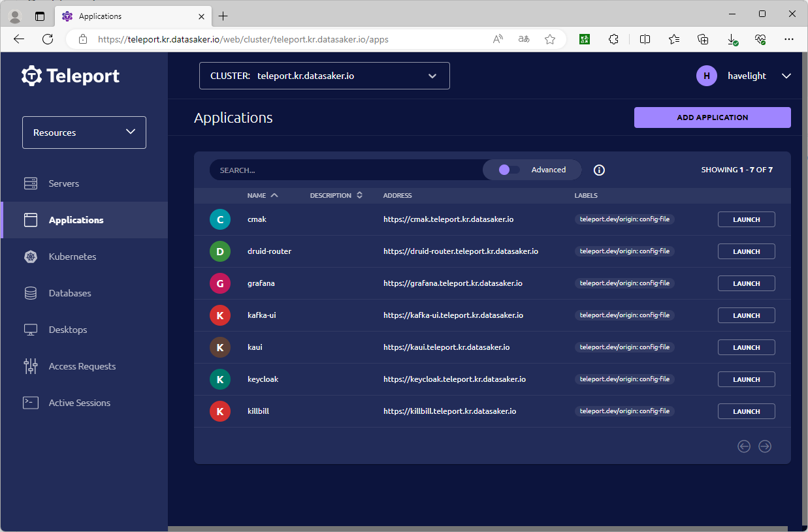The image size is (808, 532).
Task: Click the info icon beside Advanced toggle
Action: click(x=599, y=170)
